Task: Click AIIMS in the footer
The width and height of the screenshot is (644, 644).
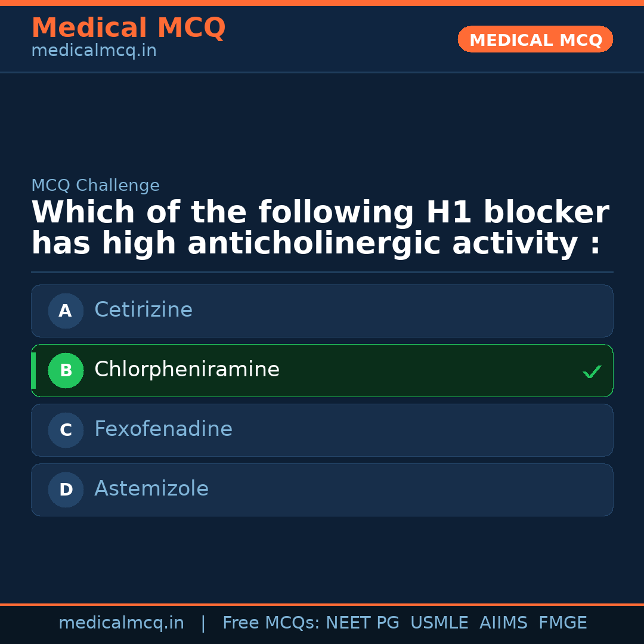Action: [x=503, y=623]
